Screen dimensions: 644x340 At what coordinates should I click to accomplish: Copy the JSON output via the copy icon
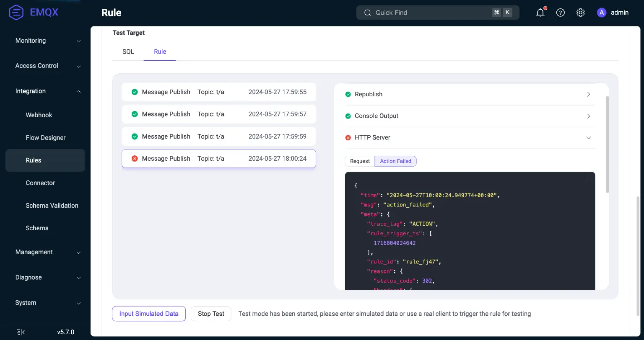tap(588, 178)
